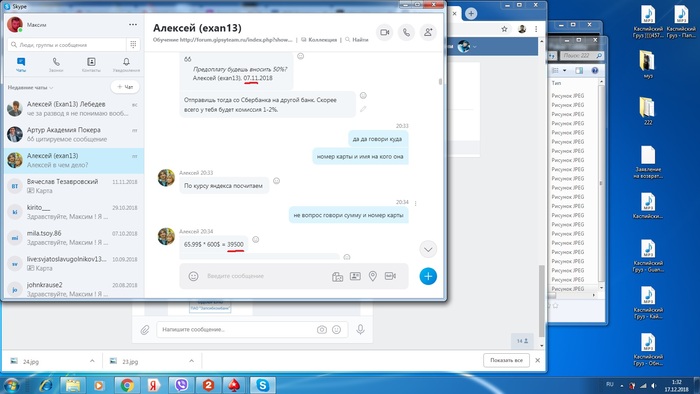
Task: React to По курсу яндекса message
Action: 276,181
